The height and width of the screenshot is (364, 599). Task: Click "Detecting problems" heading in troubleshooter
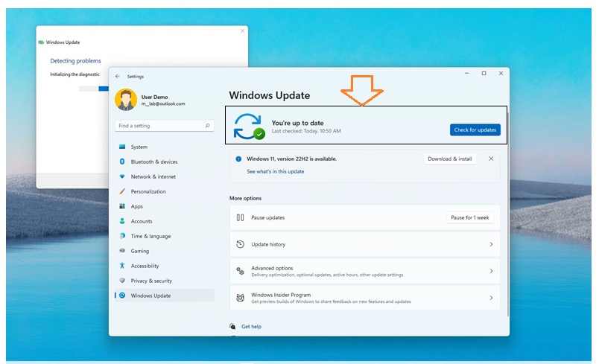tap(76, 61)
